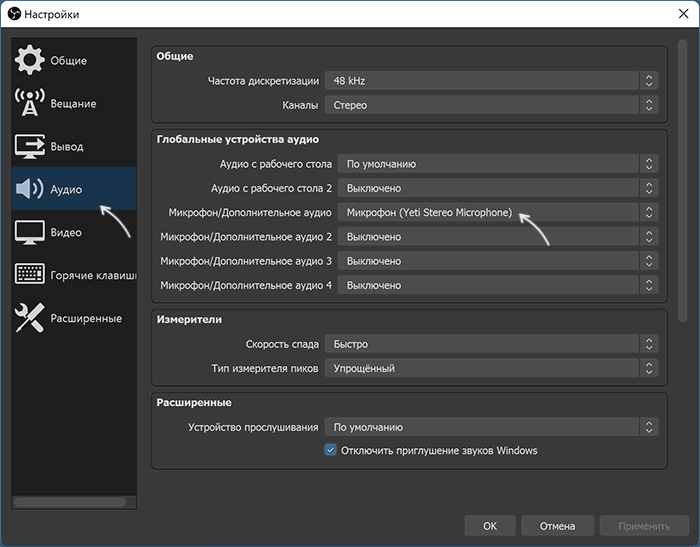Click the 'Отмена' button
Screen dimensions: 700x547
(558, 526)
